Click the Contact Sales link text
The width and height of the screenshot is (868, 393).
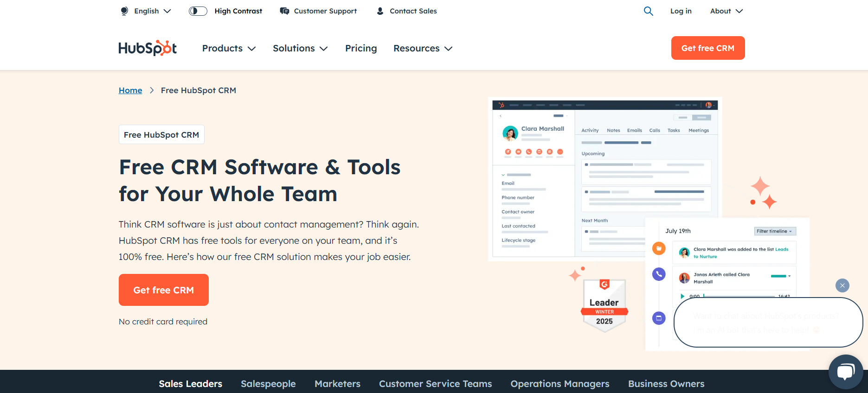413,11
